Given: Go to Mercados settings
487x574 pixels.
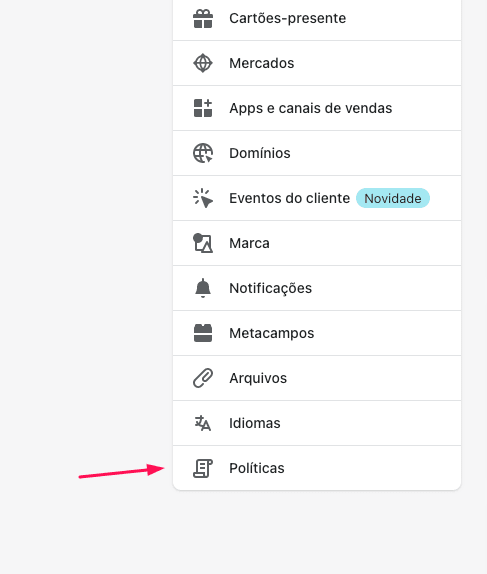Looking at the screenshot, I should pyautogui.click(x=317, y=63).
